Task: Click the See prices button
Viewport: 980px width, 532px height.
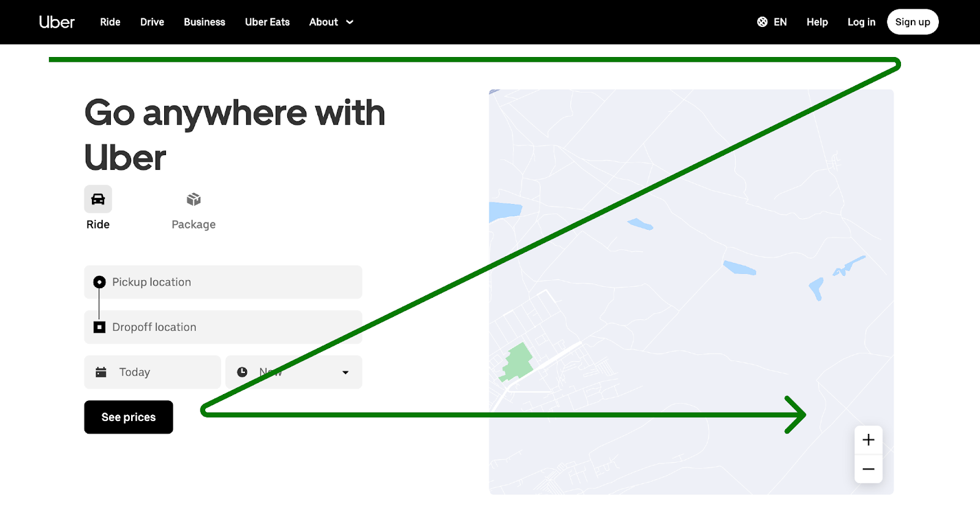Action: coord(129,417)
